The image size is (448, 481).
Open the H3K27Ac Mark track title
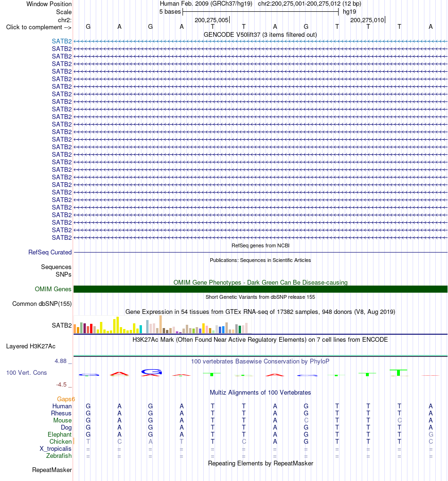(260, 339)
